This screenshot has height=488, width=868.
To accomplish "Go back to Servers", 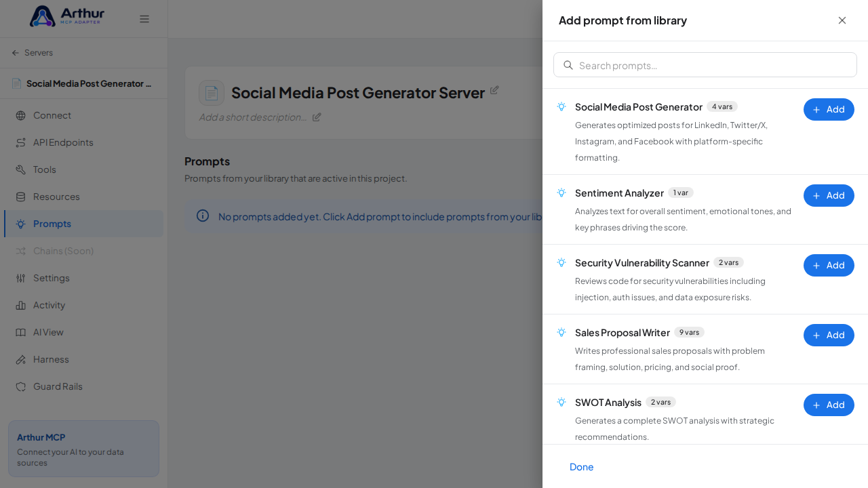I will pyautogui.click(x=32, y=53).
